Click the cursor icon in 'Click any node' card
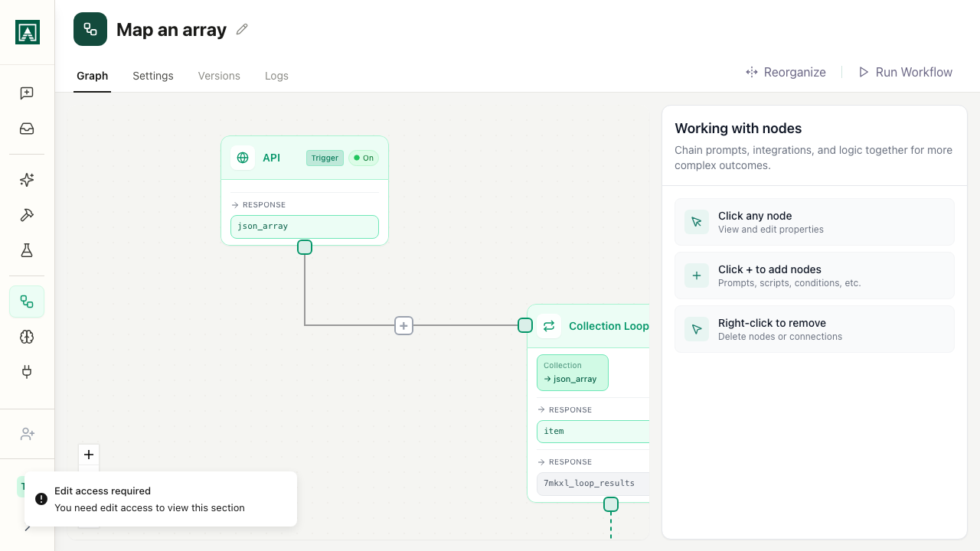980x551 pixels. 697,222
